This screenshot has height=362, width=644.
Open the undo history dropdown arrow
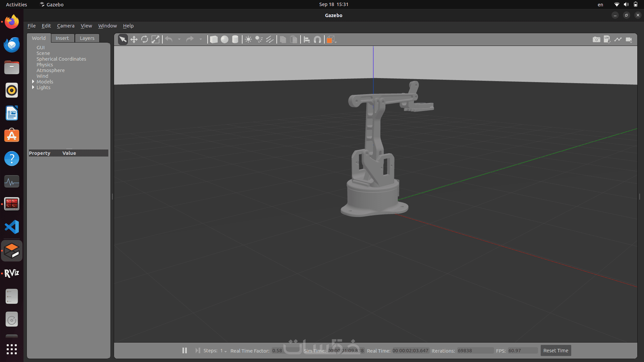[179, 40]
